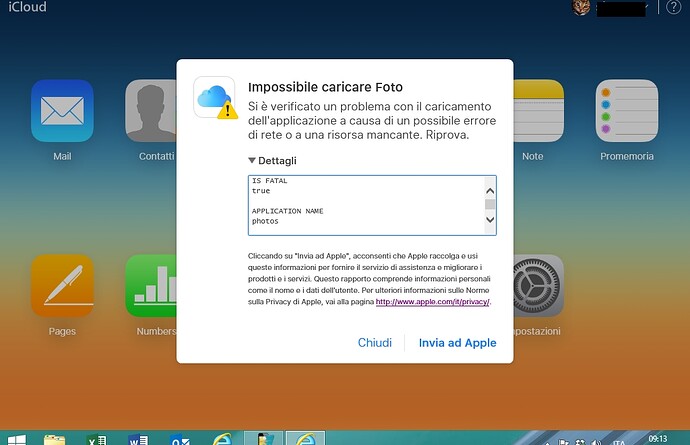The image size is (690, 445).
Task: Open the Promemoria app icon
Action: pyautogui.click(x=627, y=110)
